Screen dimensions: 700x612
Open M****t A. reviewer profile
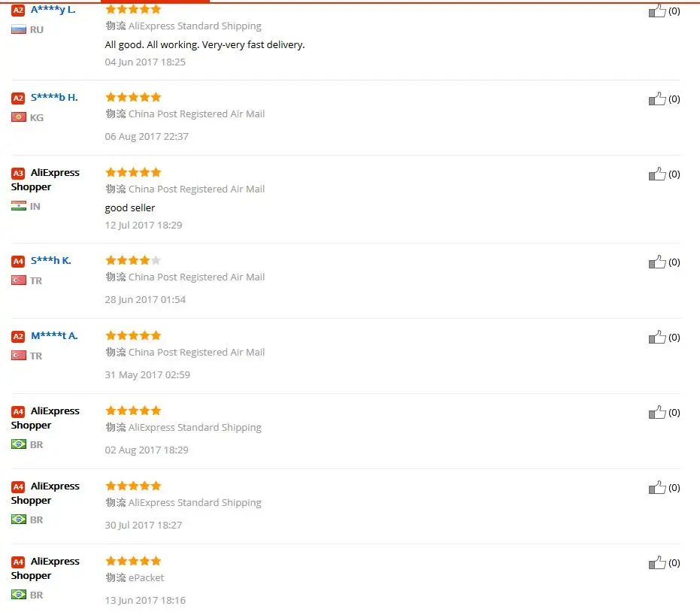(x=54, y=335)
